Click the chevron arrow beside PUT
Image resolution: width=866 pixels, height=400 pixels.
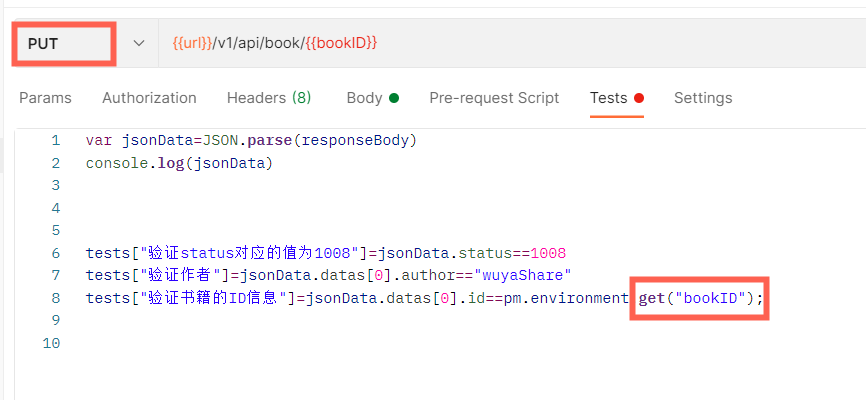pyautogui.click(x=138, y=44)
